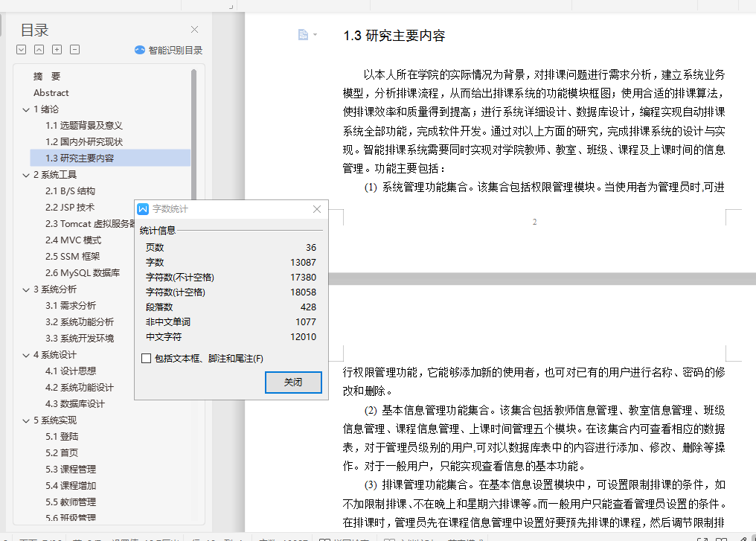The width and height of the screenshot is (756, 541).
Task: Click heading 1.3 研究主要内容 in document
Action: coord(394,36)
